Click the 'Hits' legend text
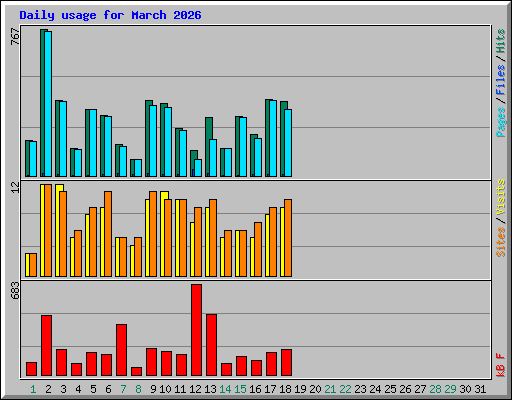Screen dimensions: 512x400 point(500,41)
